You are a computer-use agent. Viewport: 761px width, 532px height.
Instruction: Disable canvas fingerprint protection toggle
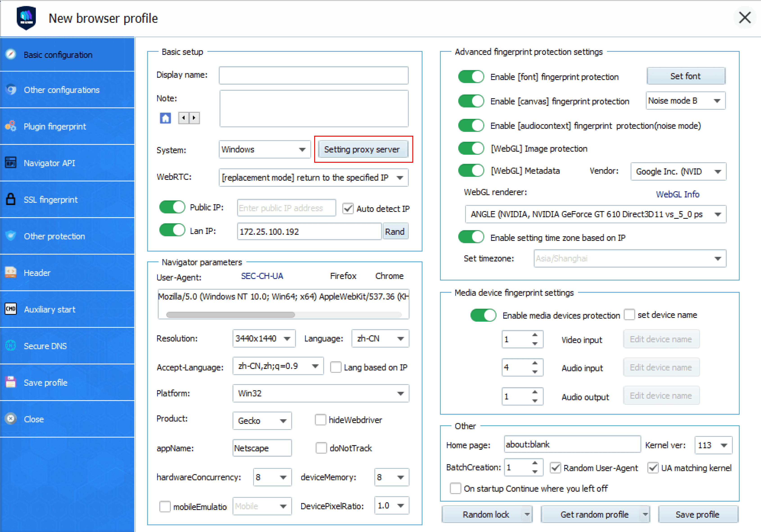[471, 101]
